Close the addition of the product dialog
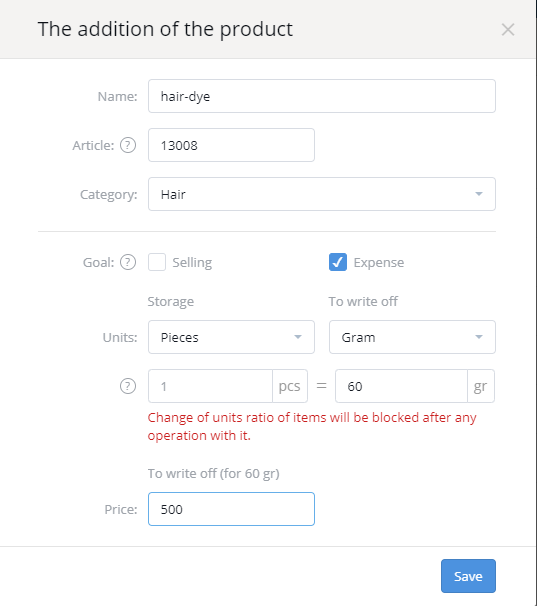537x606 pixels. 508,29
